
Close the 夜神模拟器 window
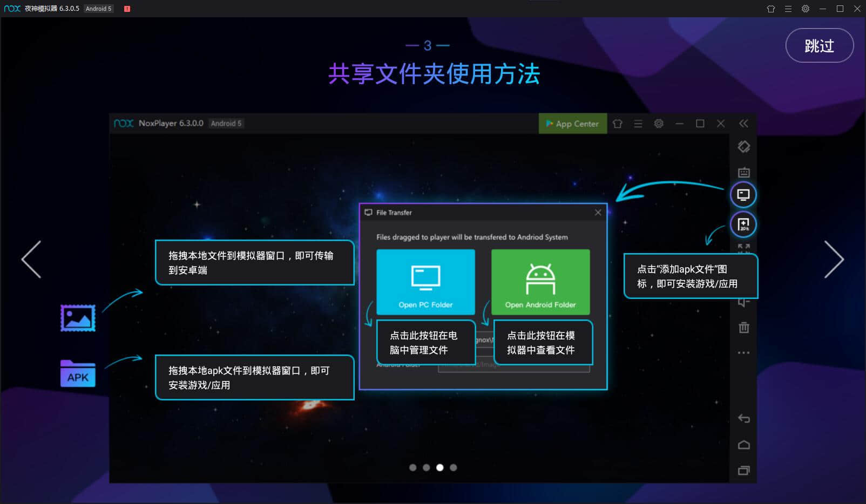click(857, 9)
